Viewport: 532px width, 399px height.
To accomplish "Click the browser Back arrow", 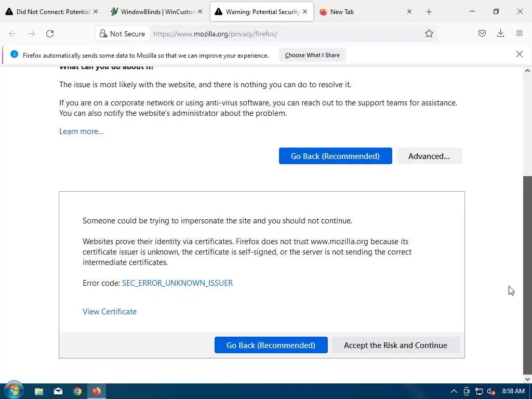I will click(x=12, y=34).
